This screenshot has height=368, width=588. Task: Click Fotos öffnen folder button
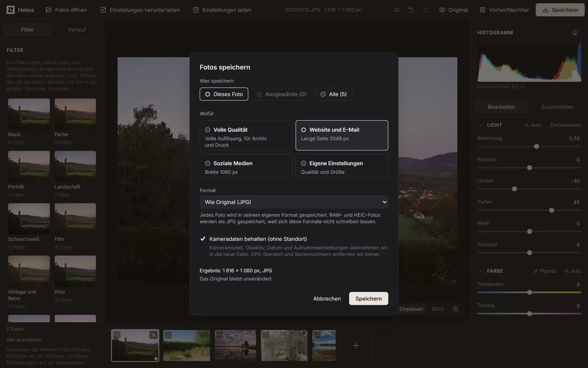[x=66, y=10]
